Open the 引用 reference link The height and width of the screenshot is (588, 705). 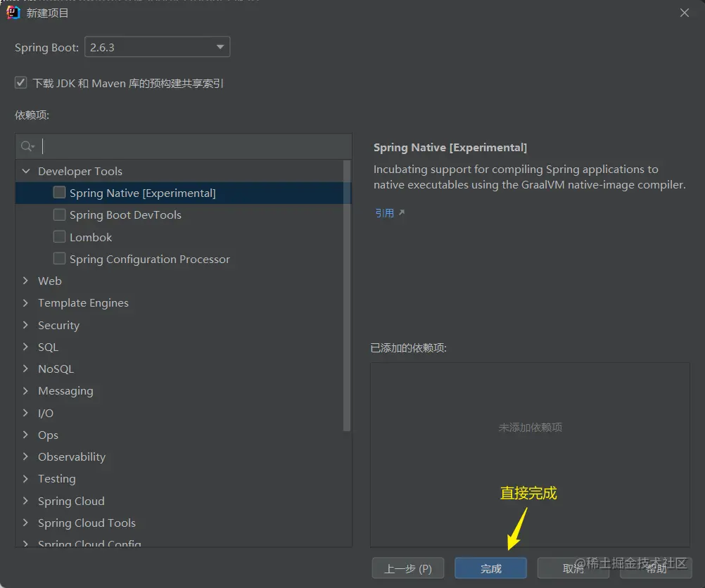384,212
